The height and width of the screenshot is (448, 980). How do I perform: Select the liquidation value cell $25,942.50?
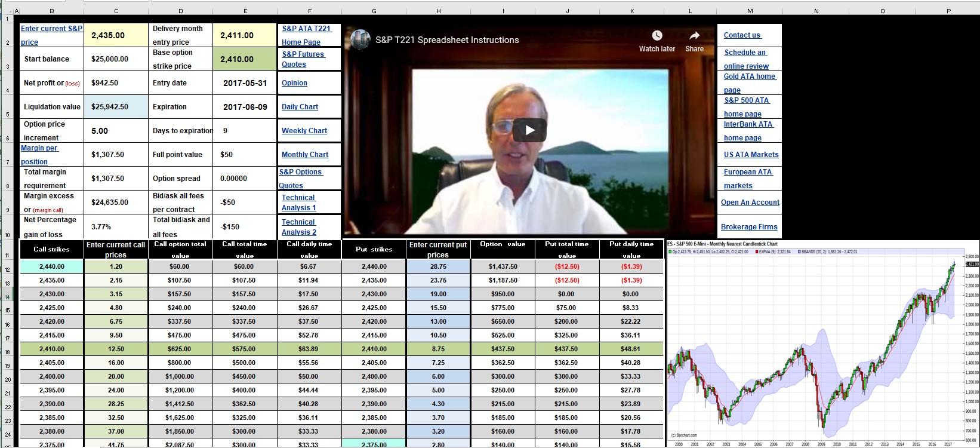(x=116, y=107)
